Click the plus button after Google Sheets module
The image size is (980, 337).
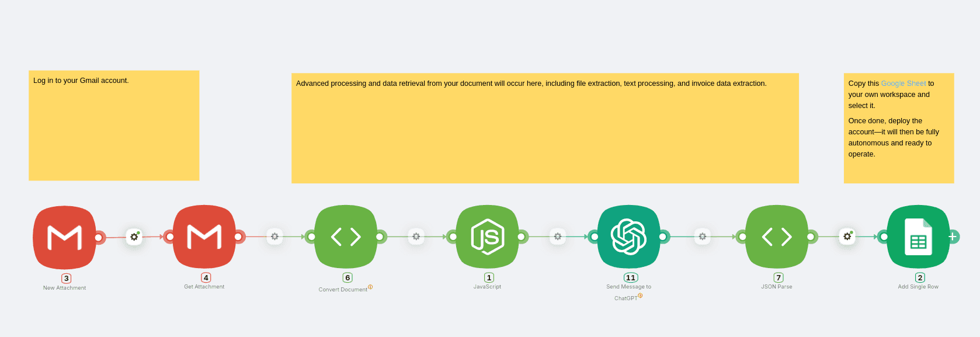coord(953,237)
